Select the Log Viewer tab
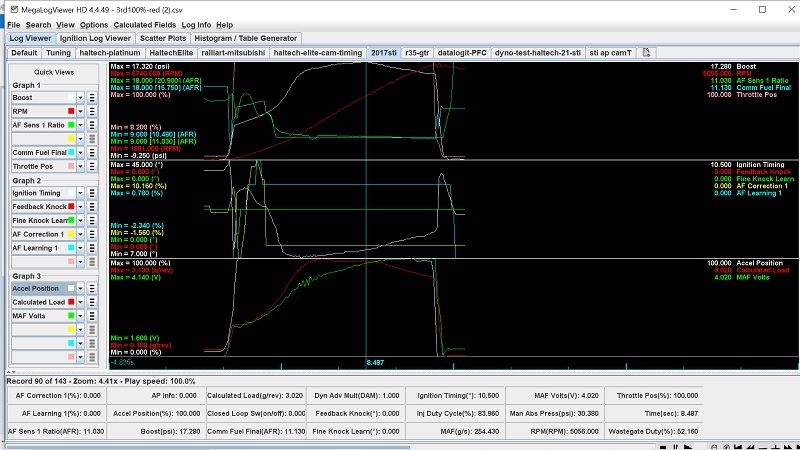The height and width of the screenshot is (450, 800). pyautogui.click(x=30, y=38)
